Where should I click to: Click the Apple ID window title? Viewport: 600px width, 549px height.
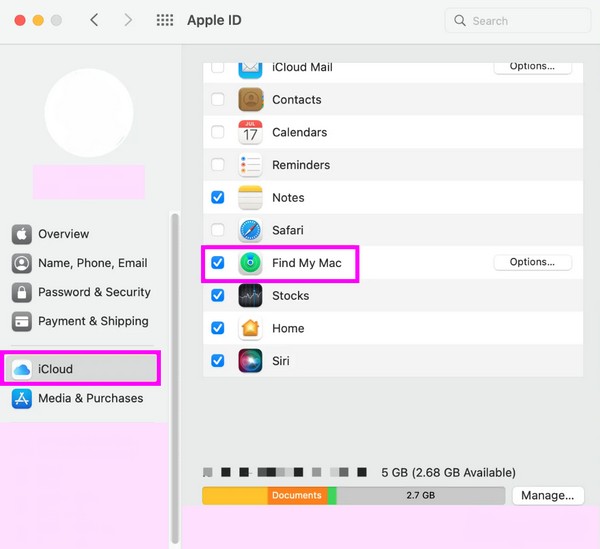214,20
